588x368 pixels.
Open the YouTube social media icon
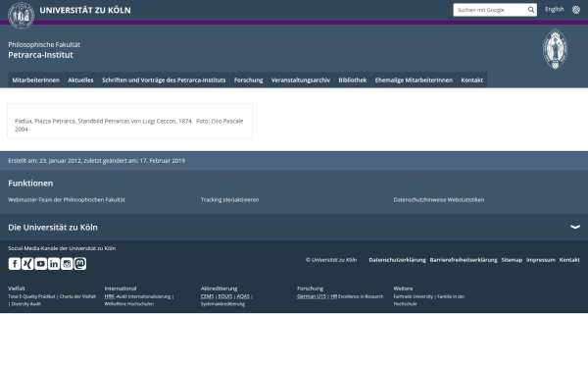[40, 264]
